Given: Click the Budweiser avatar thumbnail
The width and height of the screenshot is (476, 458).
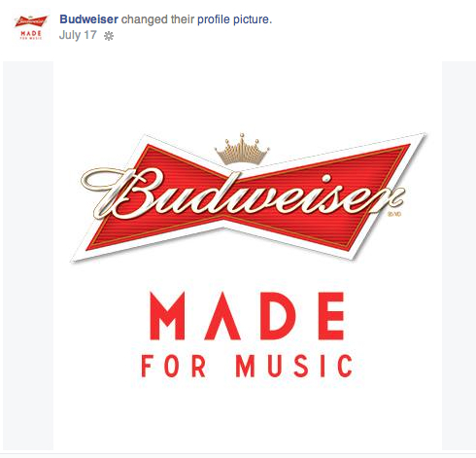Looking at the screenshot, I should pyautogui.click(x=31, y=27).
